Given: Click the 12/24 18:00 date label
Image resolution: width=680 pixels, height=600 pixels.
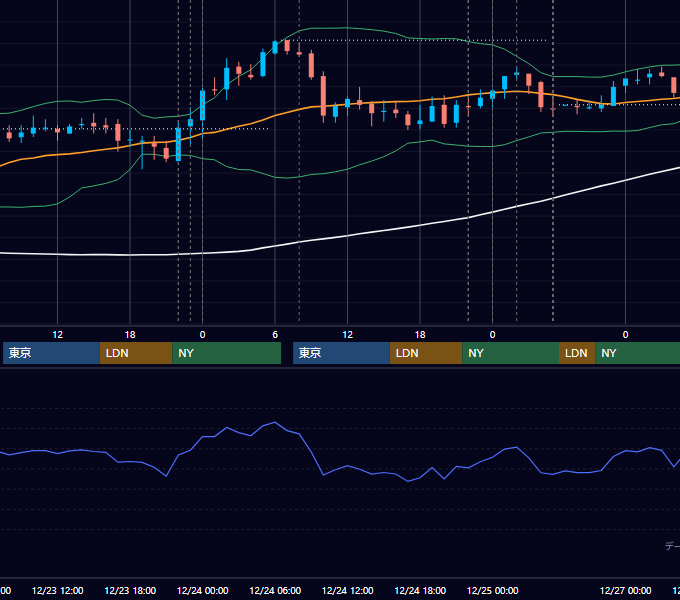Looking at the screenshot, I should click(420, 590).
